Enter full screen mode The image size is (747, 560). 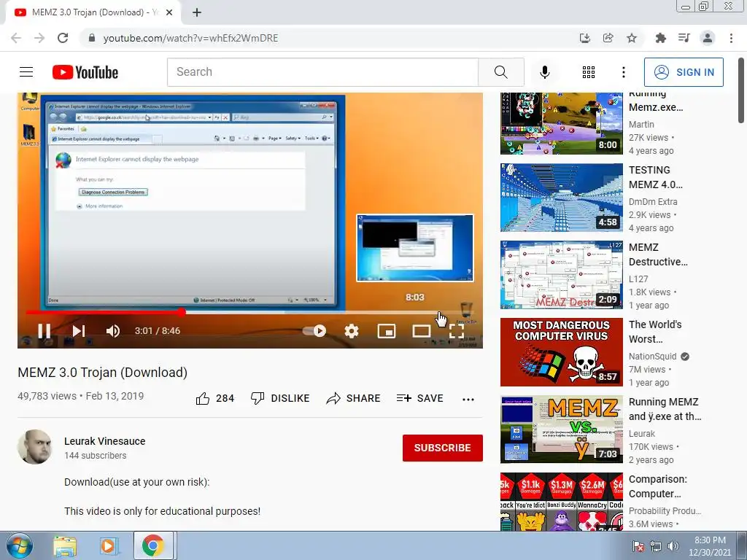pyautogui.click(x=457, y=330)
